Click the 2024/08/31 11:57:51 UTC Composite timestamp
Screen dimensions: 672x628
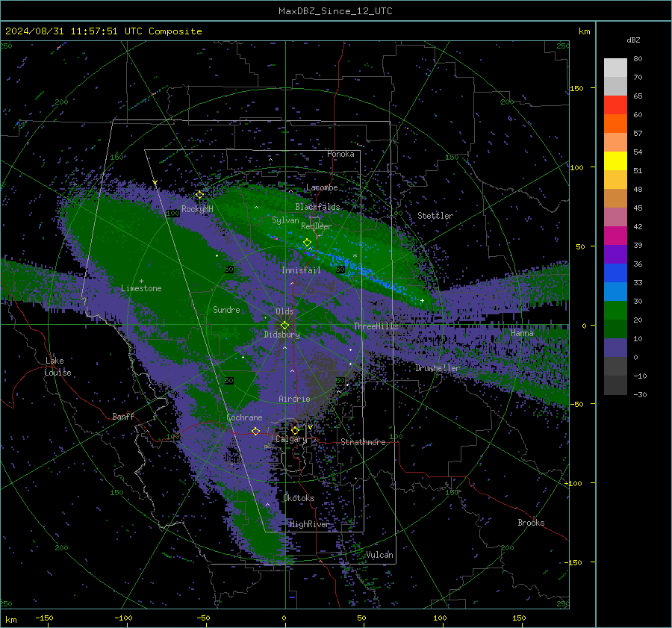pos(103,31)
